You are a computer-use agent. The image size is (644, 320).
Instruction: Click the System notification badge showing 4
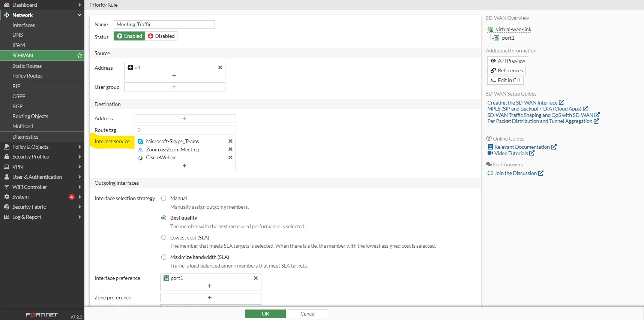click(x=72, y=197)
